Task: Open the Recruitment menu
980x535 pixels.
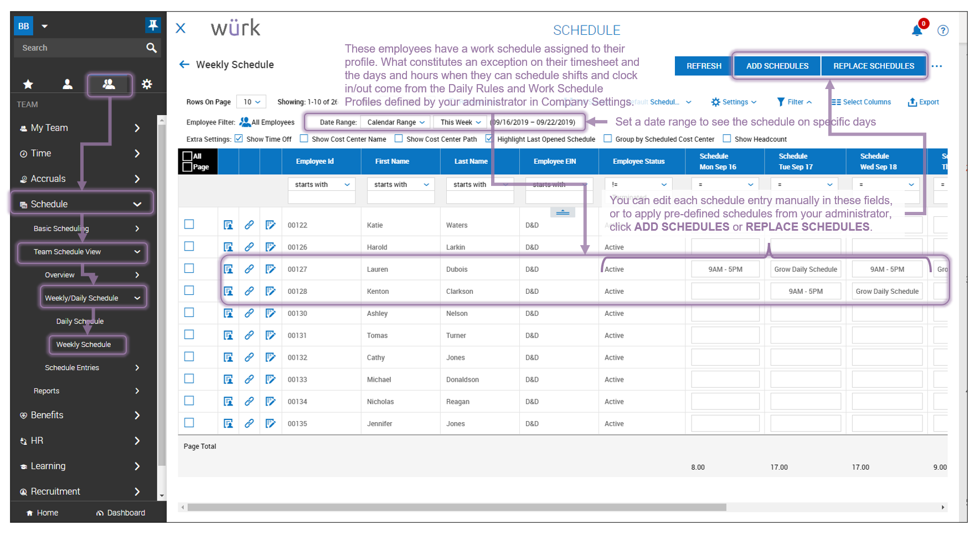Action: tap(80, 491)
